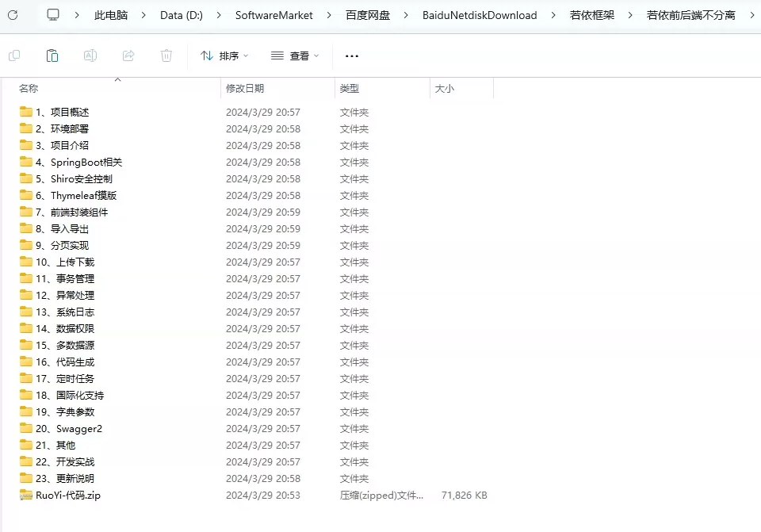The width and height of the screenshot is (761, 532).
Task: Open the See more (...) toolbar menu
Action: tap(351, 55)
